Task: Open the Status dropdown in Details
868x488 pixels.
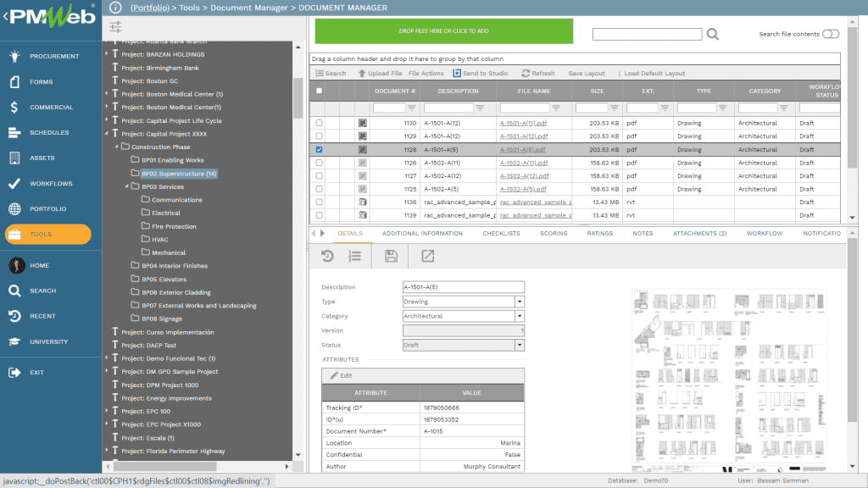Action: (x=520, y=345)
